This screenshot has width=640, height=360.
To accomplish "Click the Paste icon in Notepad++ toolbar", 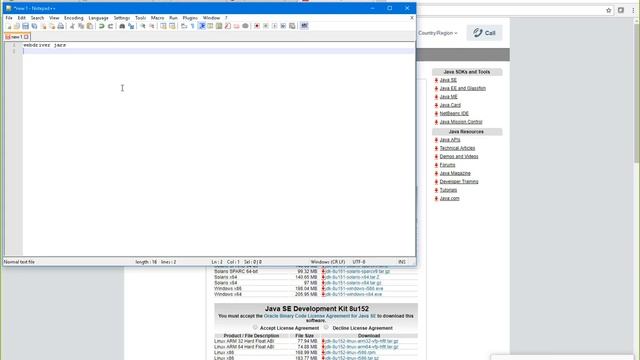I will point(89,26).
